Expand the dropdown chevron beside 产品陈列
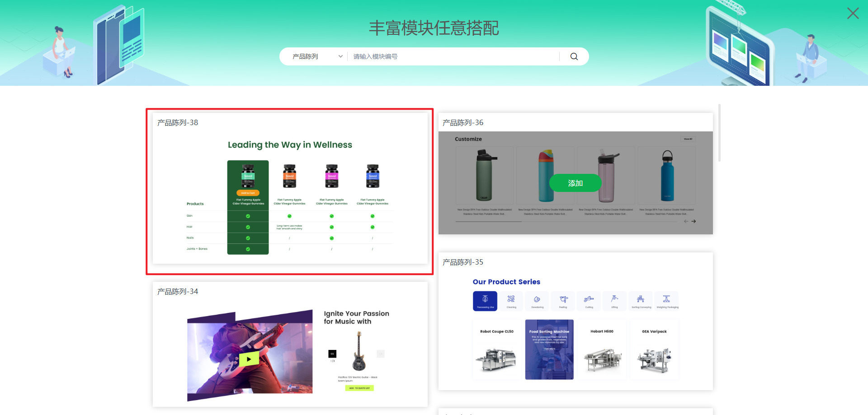The image size is (868, 415). [340, 56]
